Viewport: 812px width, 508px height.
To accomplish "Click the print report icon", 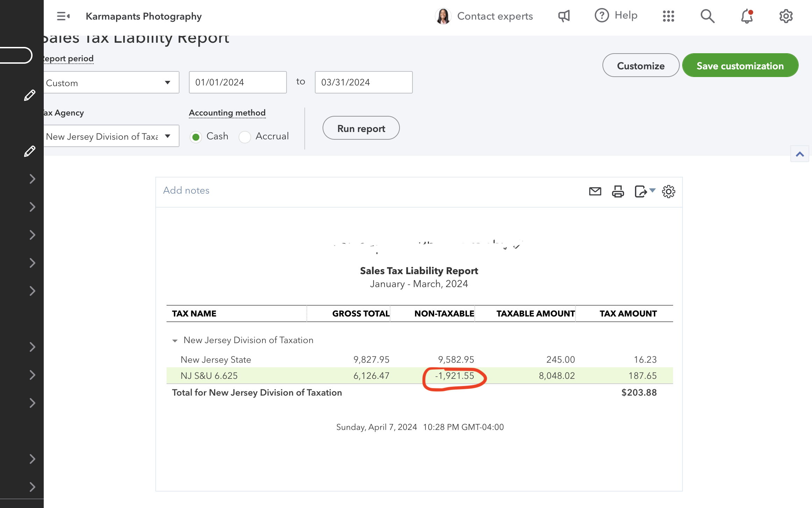I will click(x=618, y=191).
